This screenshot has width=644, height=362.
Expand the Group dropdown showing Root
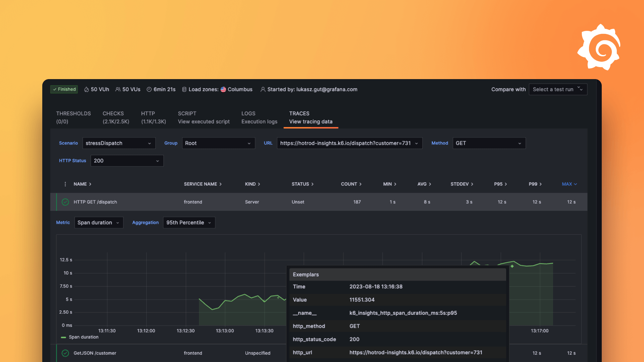(217, 143)
